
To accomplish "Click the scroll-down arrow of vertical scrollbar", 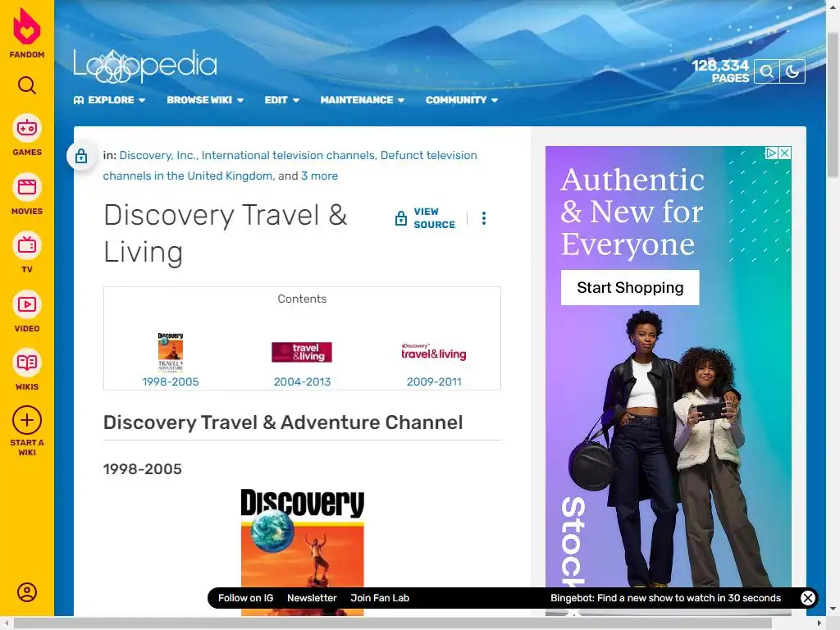I will point(833,609).
